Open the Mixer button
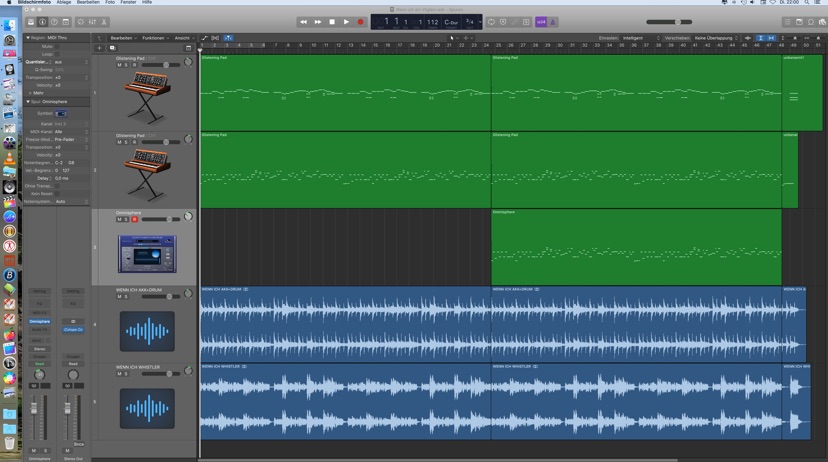Viewport: 828px width, 462px height. pos(92,22)
